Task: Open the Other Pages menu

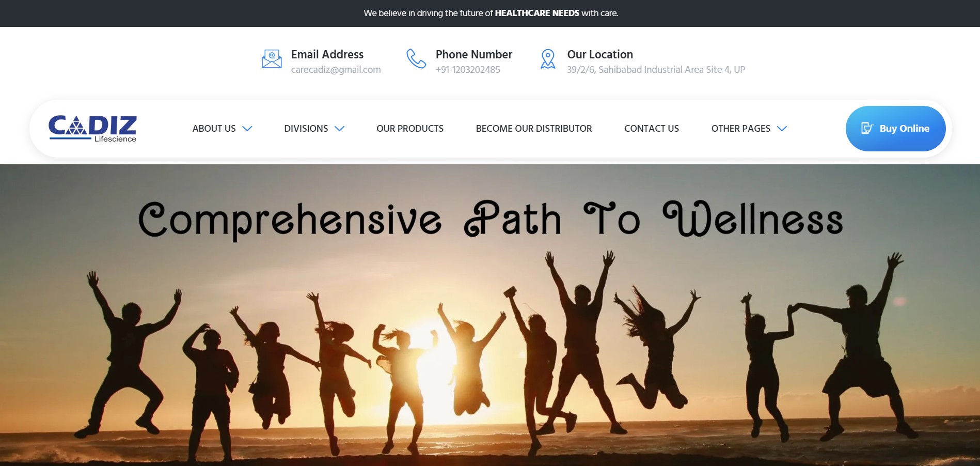Action: [x=740, y=129]
